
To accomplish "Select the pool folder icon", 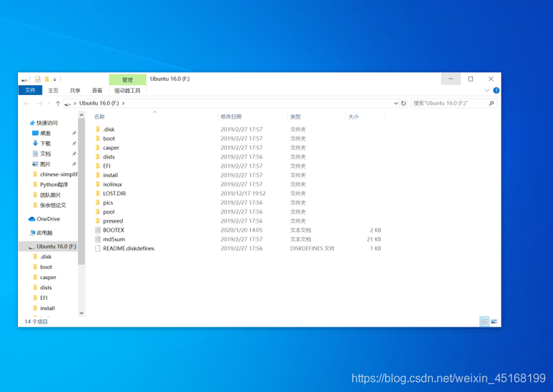I will pos(98,211).
